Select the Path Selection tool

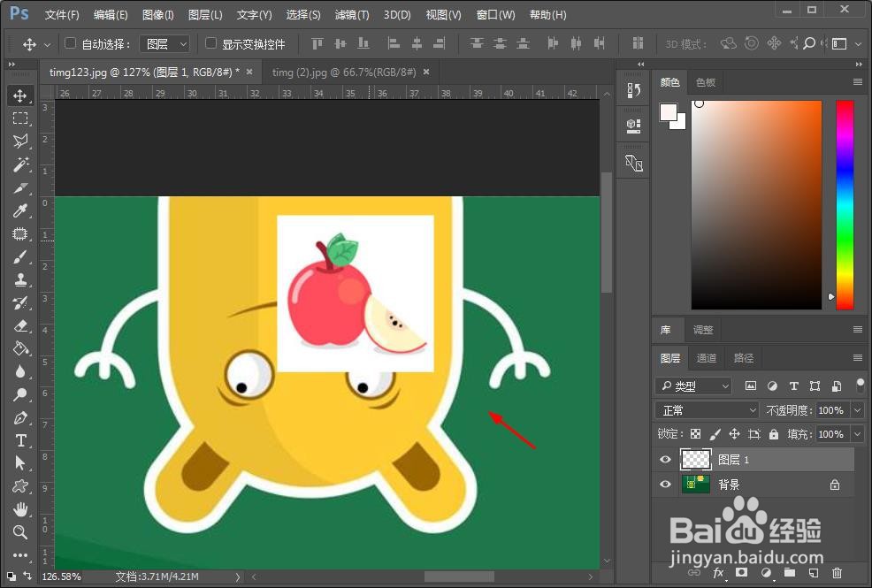[x=20, y=463]
